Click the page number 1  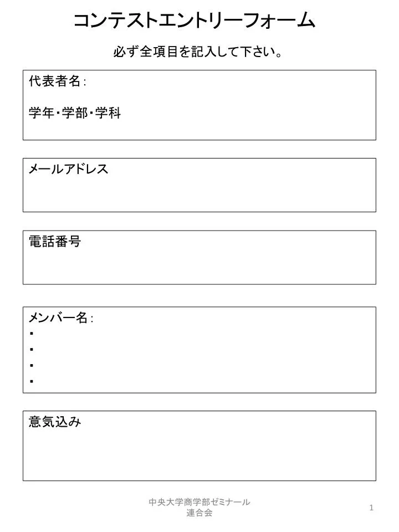(371, 508)
